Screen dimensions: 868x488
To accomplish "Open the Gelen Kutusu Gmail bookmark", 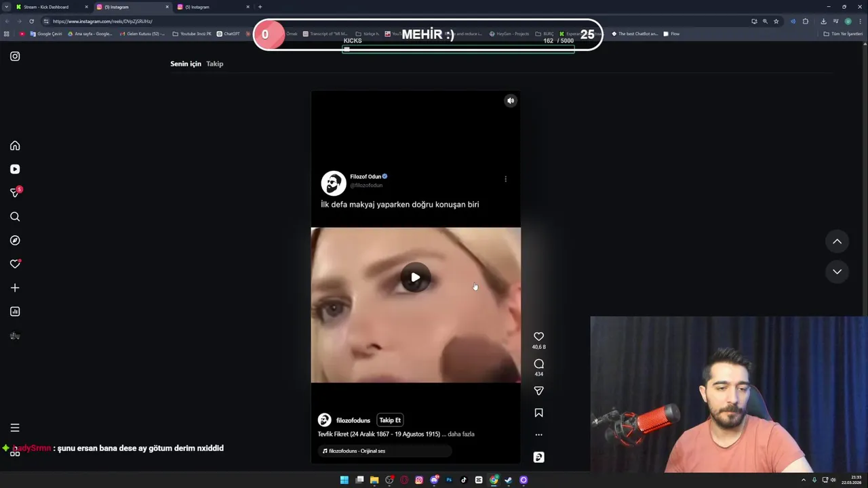I will coord(142,34).
